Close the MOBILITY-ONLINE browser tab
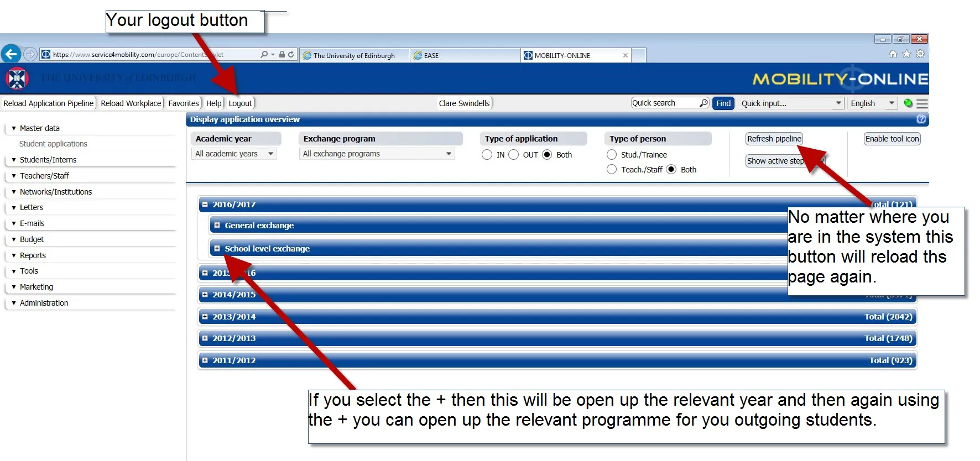This screenshot has width=980, height=461. [625, 55]
